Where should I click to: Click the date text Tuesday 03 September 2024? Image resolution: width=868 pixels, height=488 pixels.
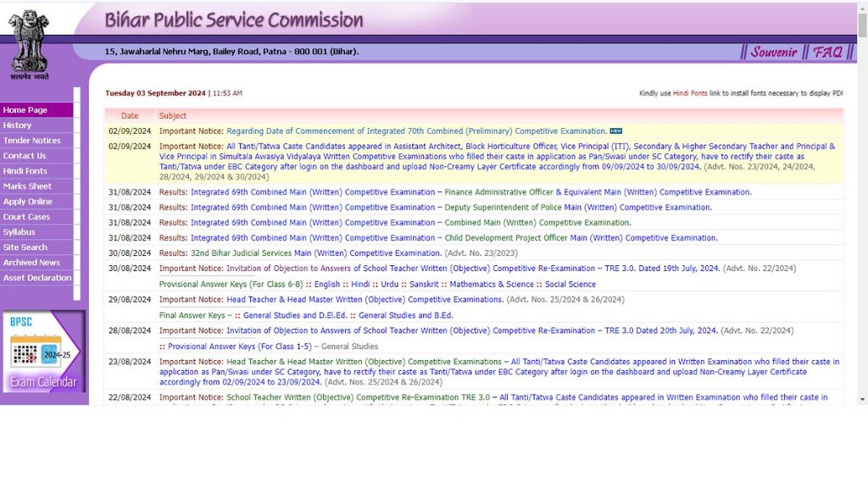coord(156,93)
